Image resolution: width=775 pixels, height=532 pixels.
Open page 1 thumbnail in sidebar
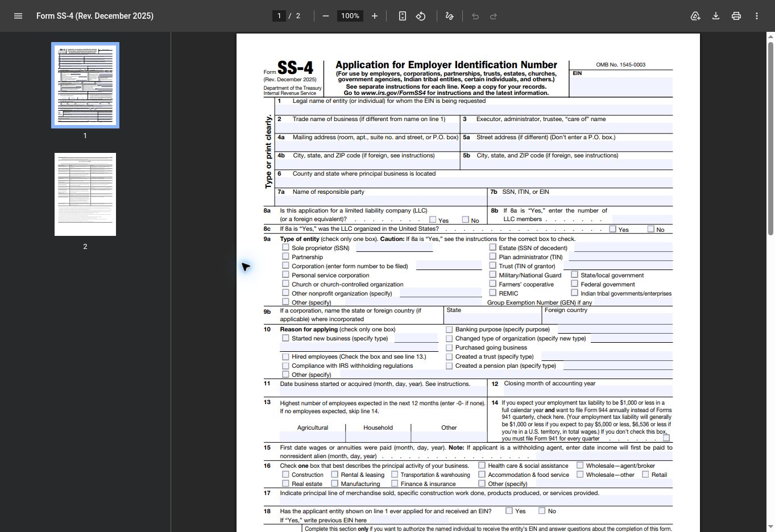(x=85, y=85)
